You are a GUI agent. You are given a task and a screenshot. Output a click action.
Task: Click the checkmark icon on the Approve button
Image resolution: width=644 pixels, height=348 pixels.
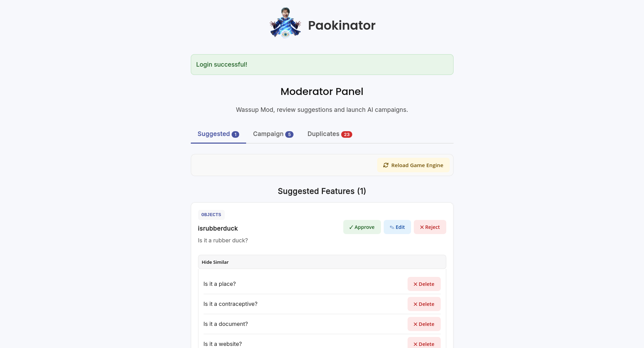(x=351, y=227)
